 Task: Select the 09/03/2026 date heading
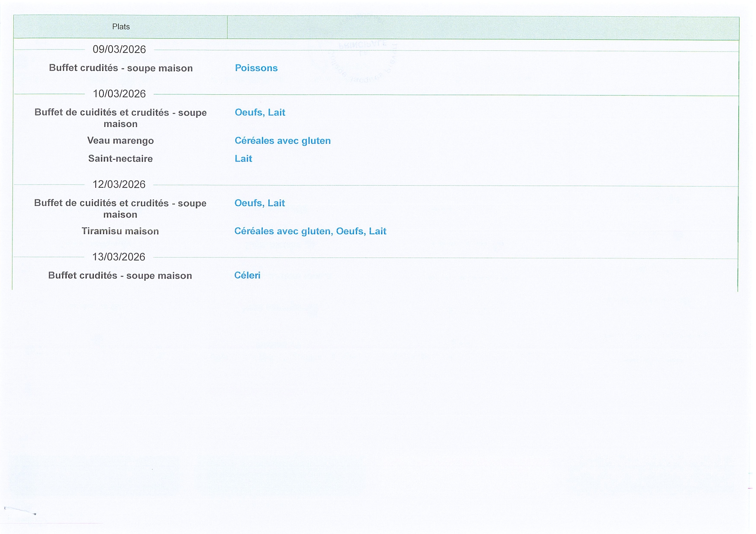click(119, 50)
